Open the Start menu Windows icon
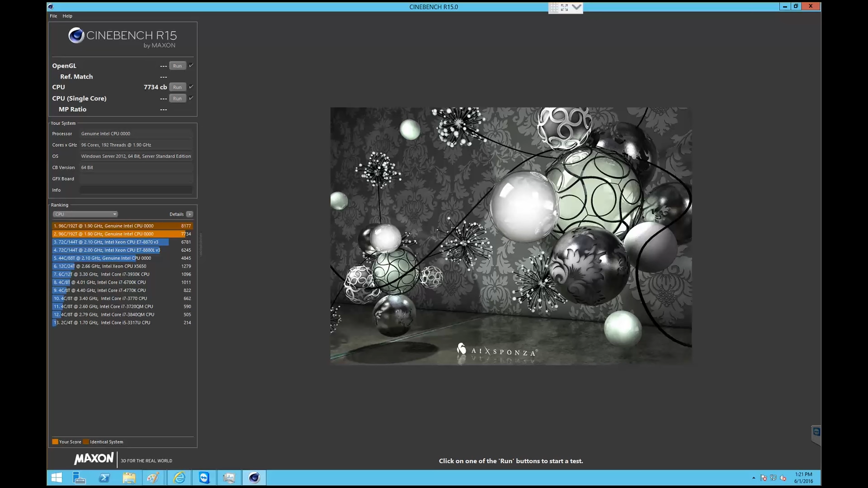 [57, 478]
